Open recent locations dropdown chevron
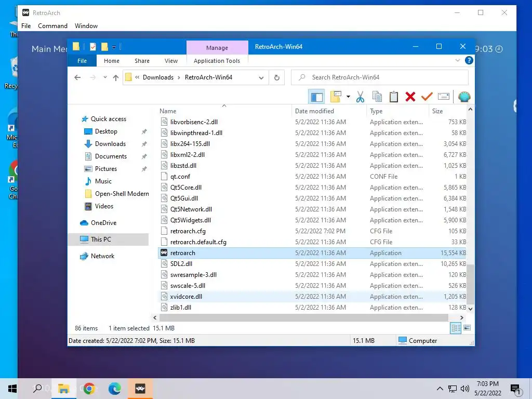532x399 pixels. (105, 77)
